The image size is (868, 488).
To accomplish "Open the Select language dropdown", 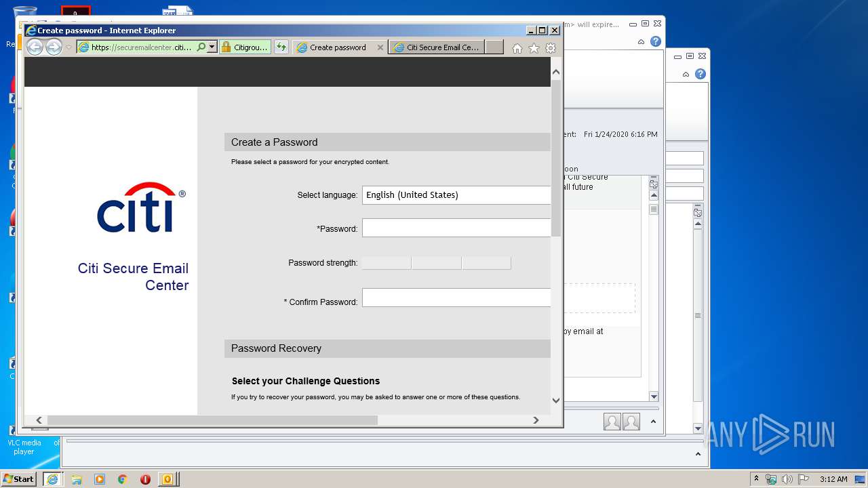I will pyautogui.click(x=456, y=195).
